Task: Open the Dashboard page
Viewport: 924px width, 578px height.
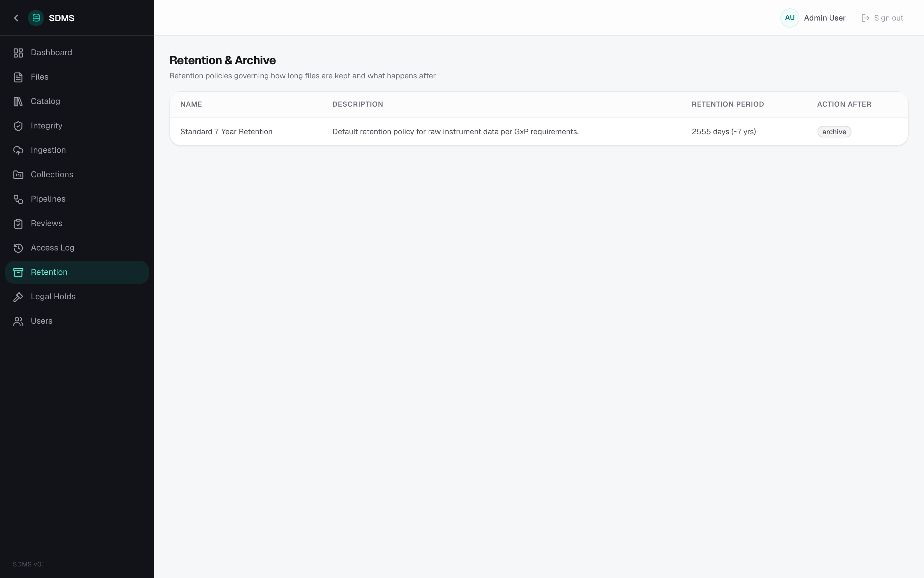Action: pyautogui.click(x=77, y=53)
